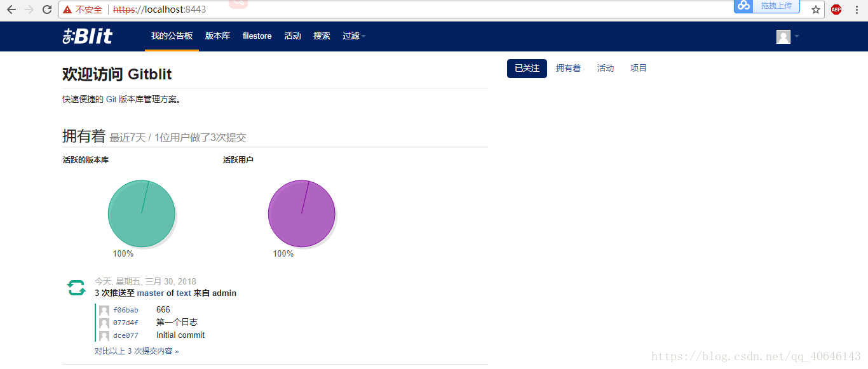Open the master branch link
The image size is (868, 369).
click(151, 293)
